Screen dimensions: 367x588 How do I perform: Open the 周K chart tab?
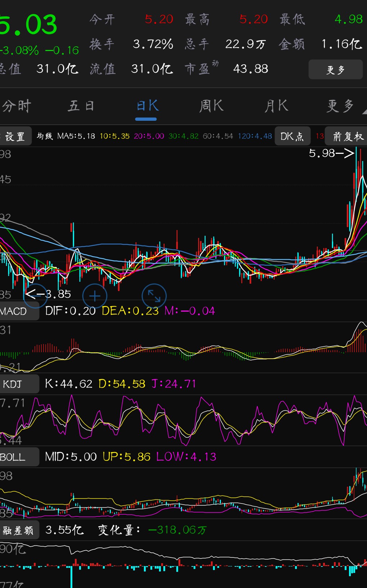point(212,106)
